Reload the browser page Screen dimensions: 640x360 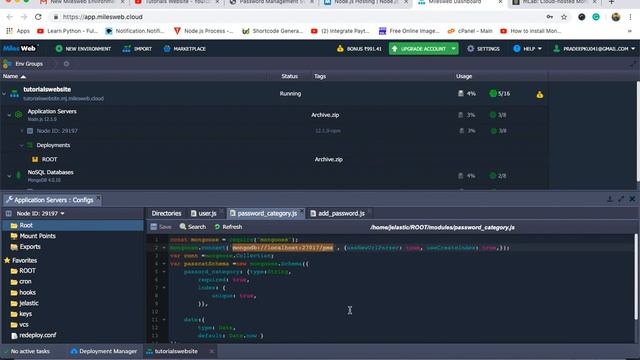pos(38,17)
